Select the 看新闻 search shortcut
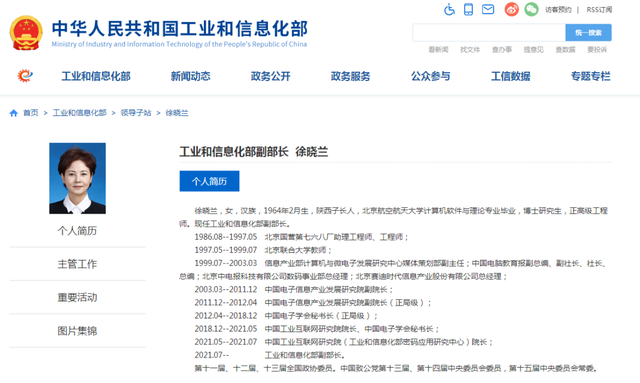This screenshot has height=383, width=640. pos(438,49)
